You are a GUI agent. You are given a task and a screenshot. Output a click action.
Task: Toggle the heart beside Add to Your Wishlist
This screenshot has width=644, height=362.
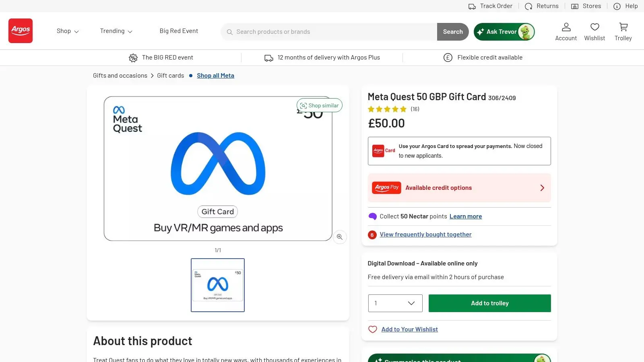click(372, 329)
